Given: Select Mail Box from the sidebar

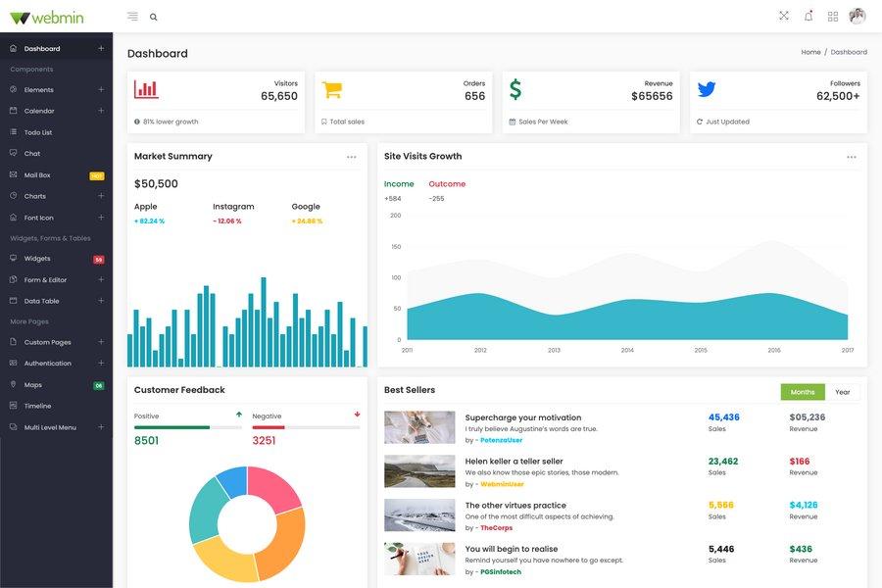Looking at the screenshot, I should coord(35,172).
